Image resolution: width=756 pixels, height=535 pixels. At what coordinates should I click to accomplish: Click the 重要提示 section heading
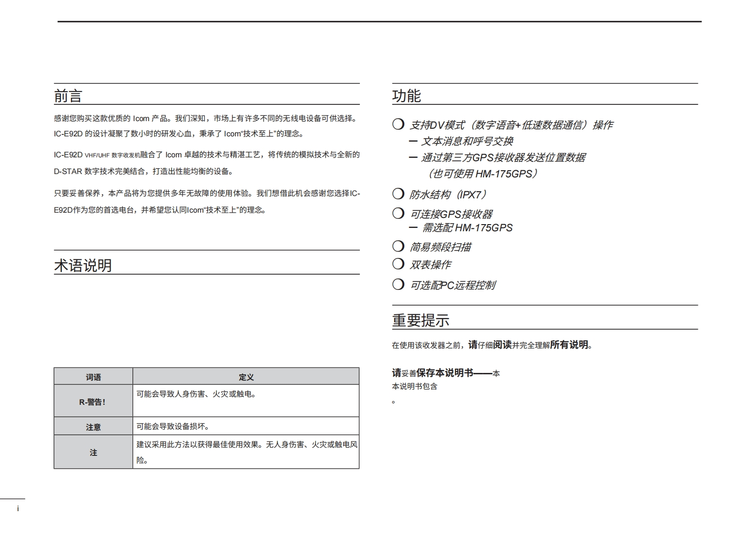click(x=420, y=320)
